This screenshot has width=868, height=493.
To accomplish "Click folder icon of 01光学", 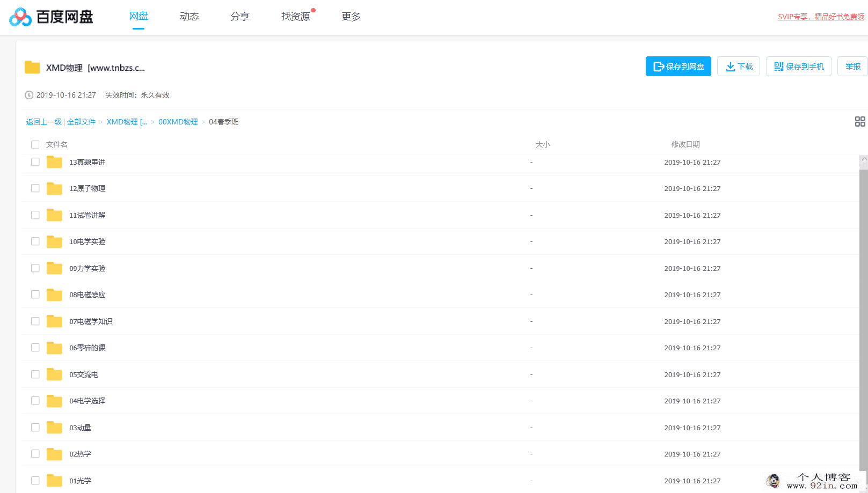I will tap(54, 481).
